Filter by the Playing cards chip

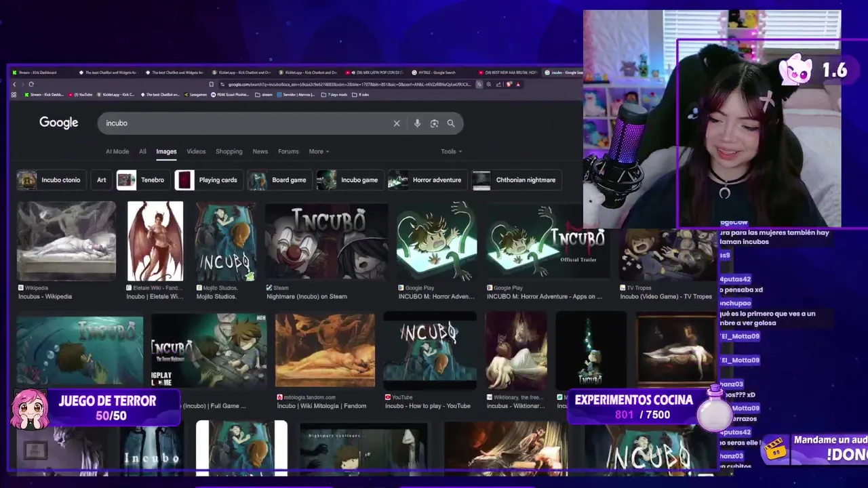(x=209, y=180)
